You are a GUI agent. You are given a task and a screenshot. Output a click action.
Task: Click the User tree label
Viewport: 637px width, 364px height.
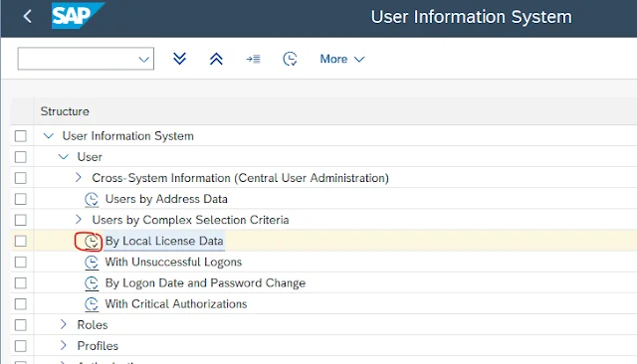click(90, 157)
